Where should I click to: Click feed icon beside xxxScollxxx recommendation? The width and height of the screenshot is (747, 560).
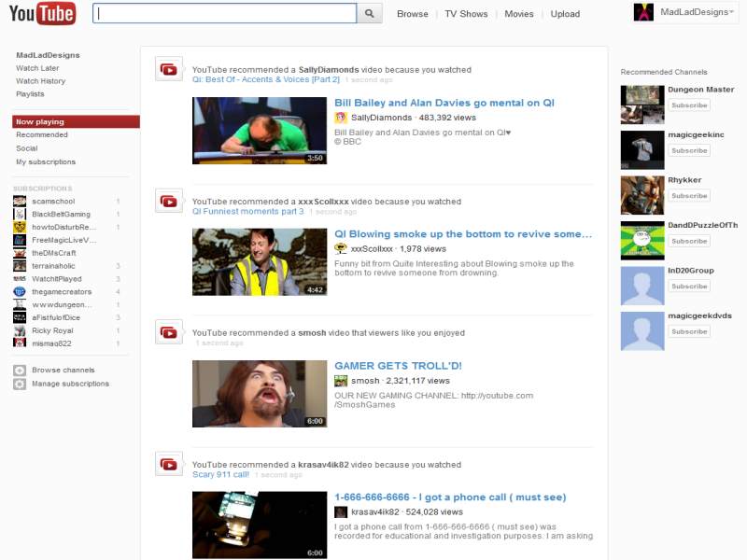click(169, 201)
